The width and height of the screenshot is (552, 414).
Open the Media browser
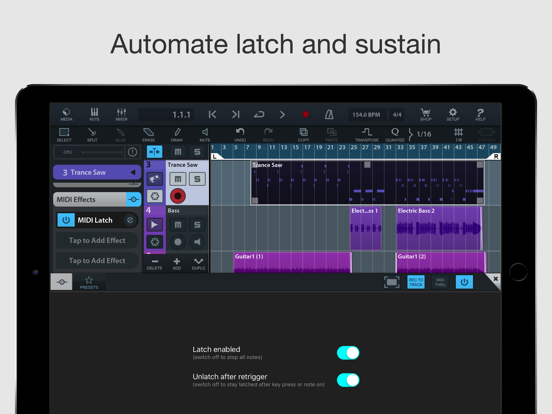click(66, 114)
